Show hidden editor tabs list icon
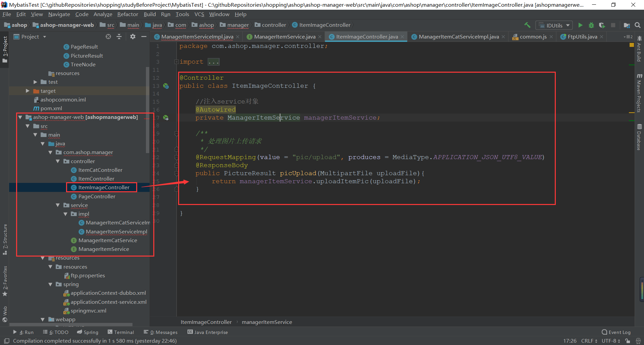The image size is (644, 345). (628, 37)
